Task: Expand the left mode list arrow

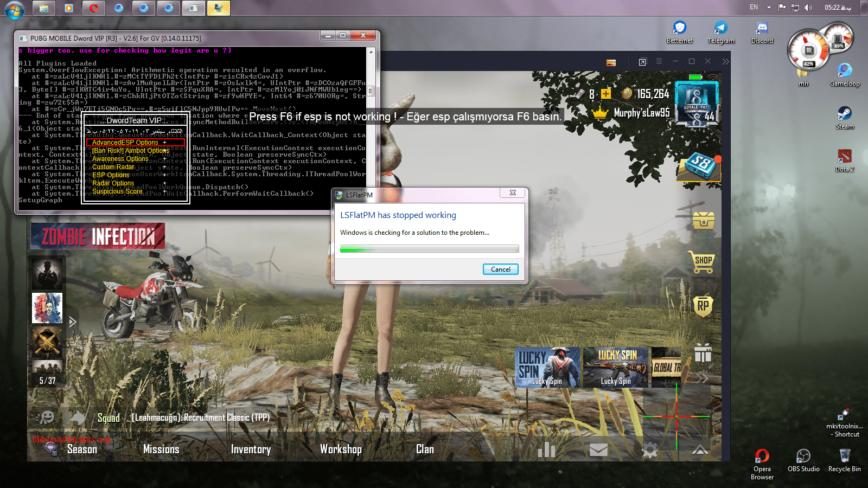Action: (x=73, y=322)
